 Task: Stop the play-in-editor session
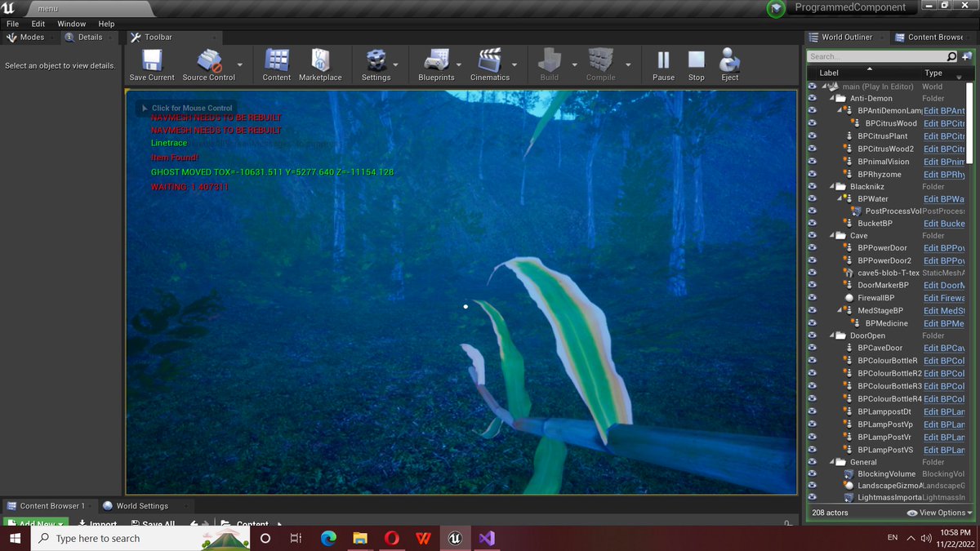[696, 60]
